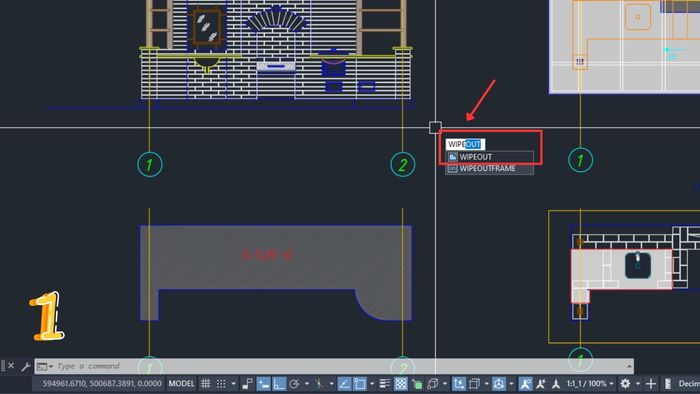700x394 pixels.
Task: Click the annotation scale icon
Action: click(556, 384)
